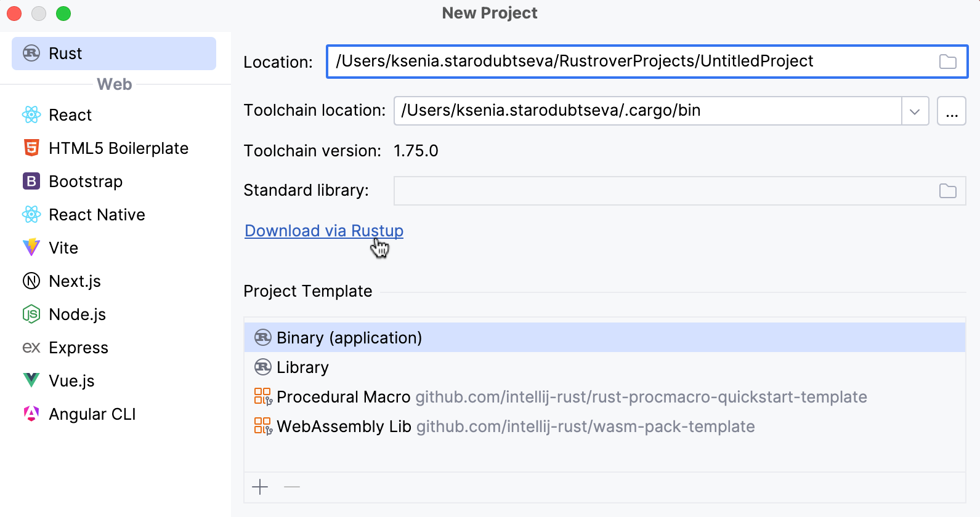Viewport: 980px width, 517px height.
Task: Choose the Vite project type
Action: click(x=63, y=248)
